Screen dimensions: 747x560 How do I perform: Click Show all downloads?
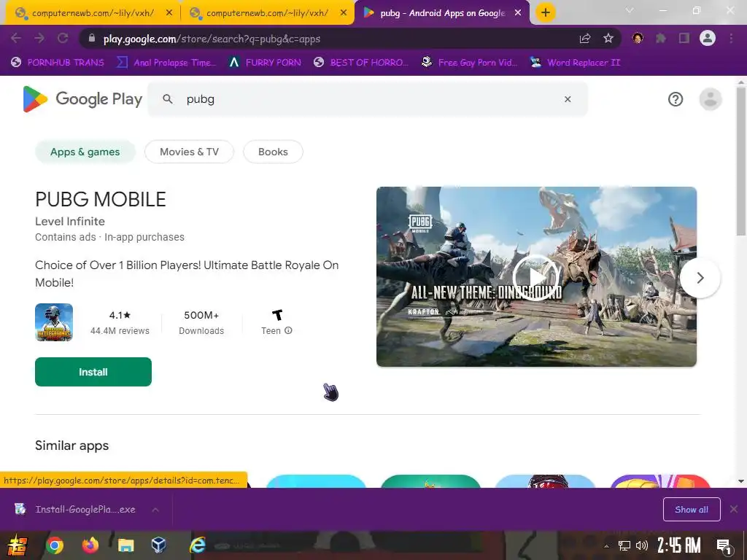point(692,510)
